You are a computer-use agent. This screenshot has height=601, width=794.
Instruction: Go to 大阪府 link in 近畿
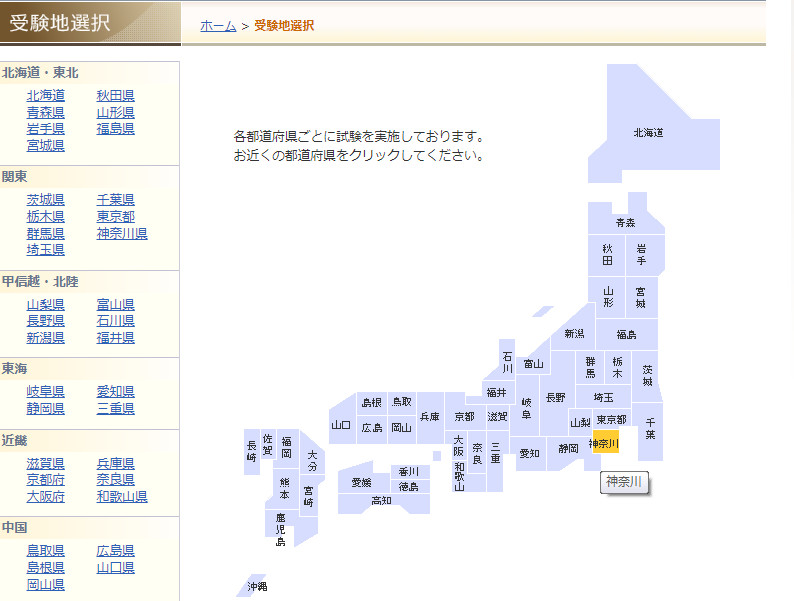click(46, 497)
